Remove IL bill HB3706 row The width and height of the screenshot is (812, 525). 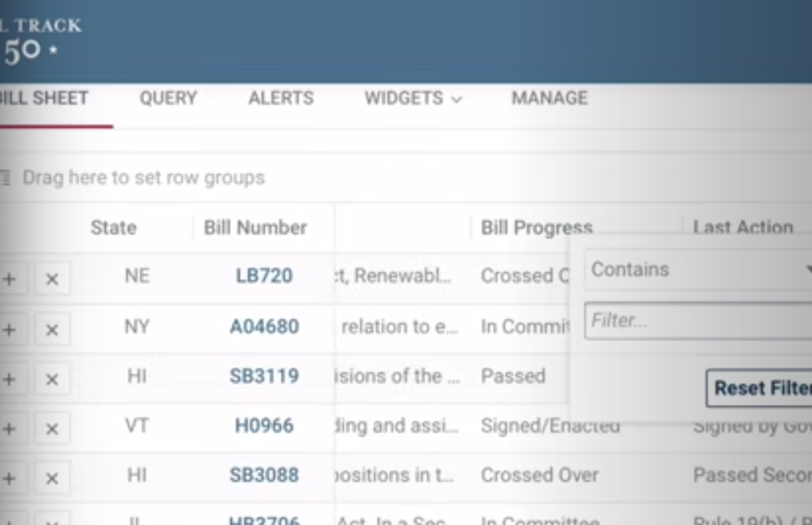point(52,520)
